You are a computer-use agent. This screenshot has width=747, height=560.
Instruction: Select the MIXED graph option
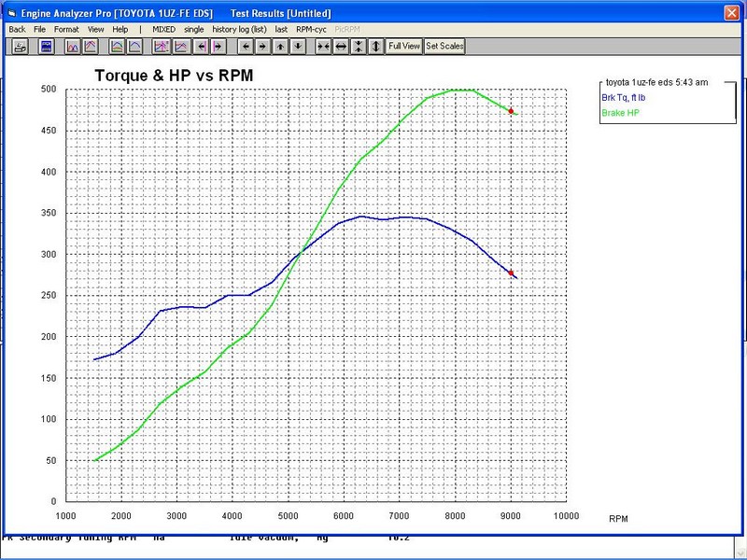(x=164, y=30)
